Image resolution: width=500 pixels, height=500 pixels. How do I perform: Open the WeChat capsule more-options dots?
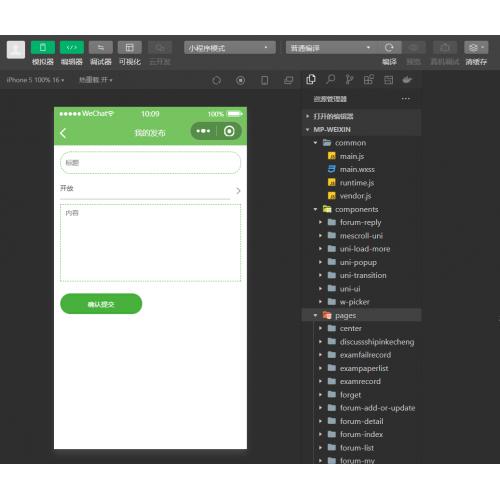tap(203, 131)
